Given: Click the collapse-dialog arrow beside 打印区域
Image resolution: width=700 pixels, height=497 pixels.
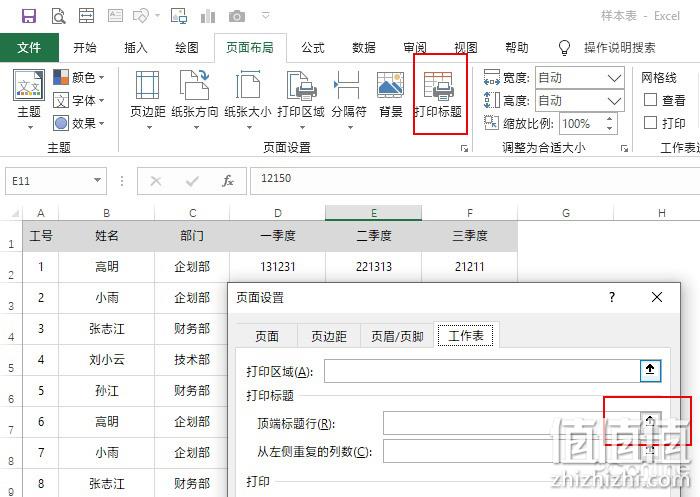Looking at the screenshot, I should [650, 371].
